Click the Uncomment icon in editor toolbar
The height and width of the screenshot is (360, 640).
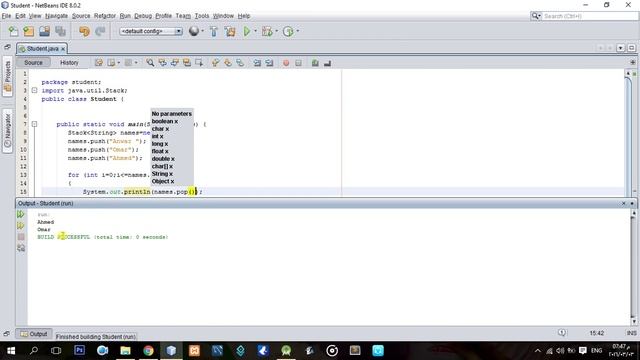pos(327,63)
